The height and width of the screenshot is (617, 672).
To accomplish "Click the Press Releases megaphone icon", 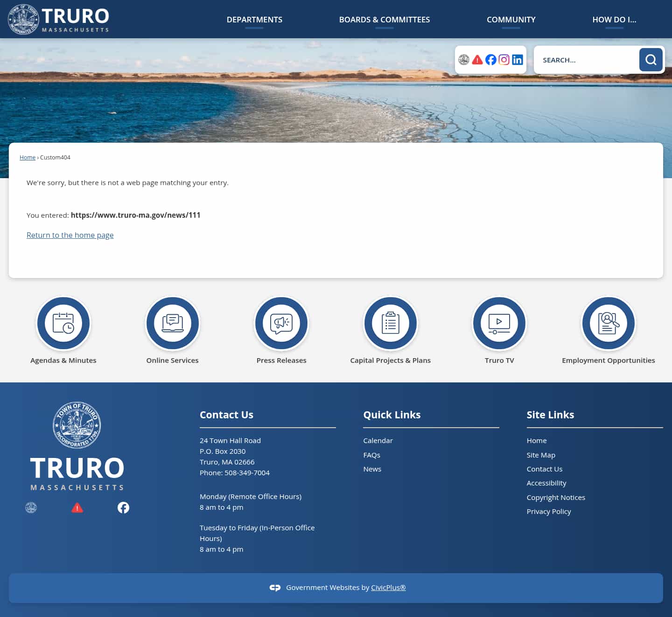I will click(x=281, y=323).
